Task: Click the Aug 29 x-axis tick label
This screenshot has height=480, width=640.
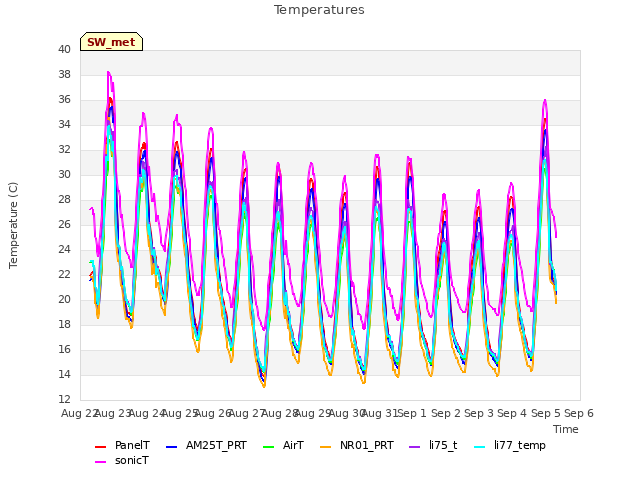Action: (313, 413)
